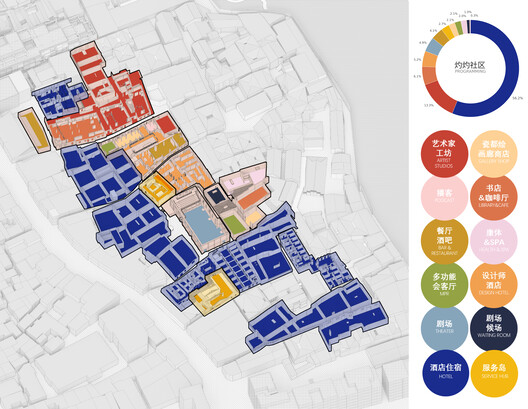
Task: Click the blue Hotel legend circle
Action: pos(445,373)
